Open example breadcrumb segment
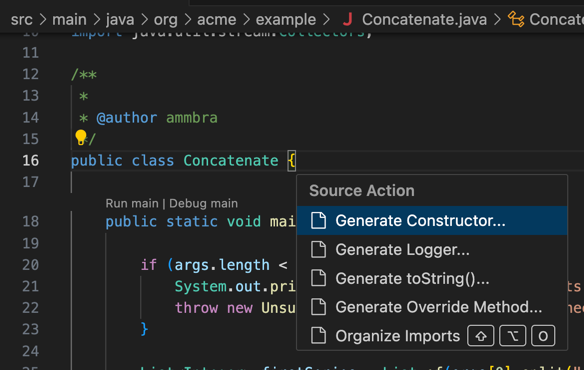584x370 pixels. (x=286, y=19)
